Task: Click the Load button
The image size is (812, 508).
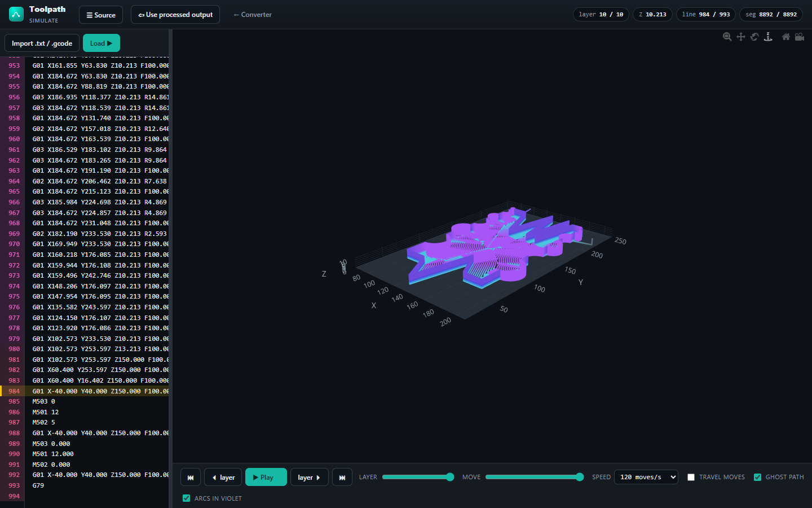Action: pos(101,43)
